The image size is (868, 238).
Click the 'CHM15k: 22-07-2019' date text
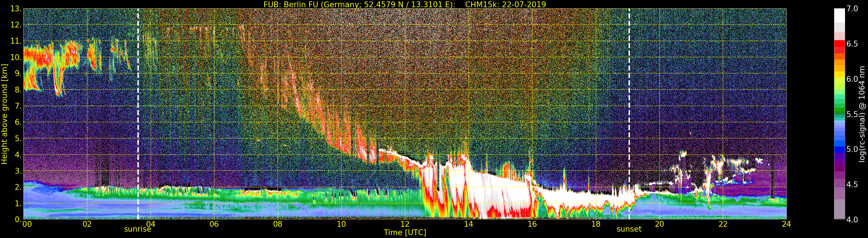(x=505, y=4)
